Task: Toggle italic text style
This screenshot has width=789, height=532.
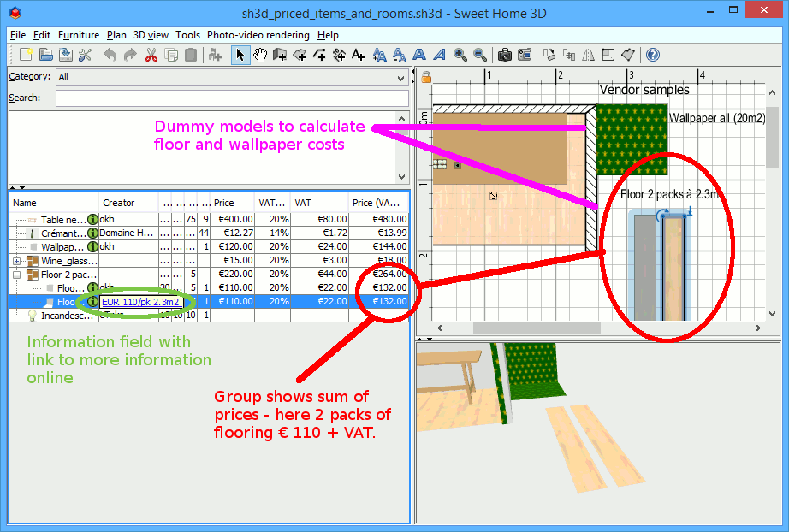Action: (x=439, y=54)
